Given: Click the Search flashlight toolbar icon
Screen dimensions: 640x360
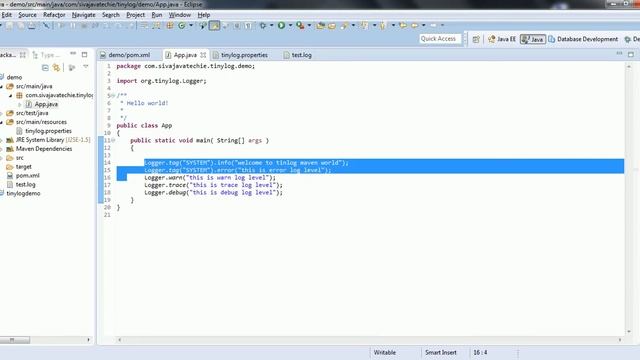Looking at the screenshot, I should [344, 25].
